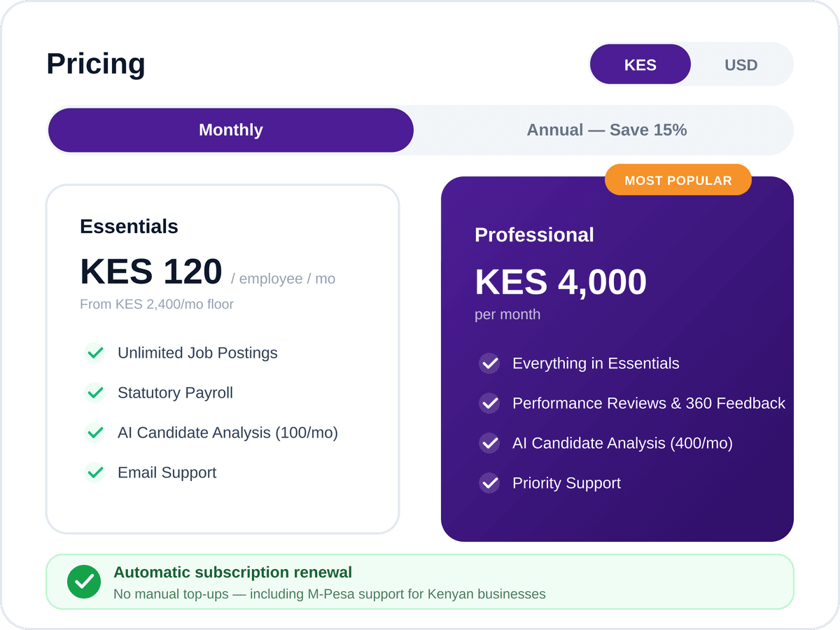Click the Pricing heading

[x=96, y=64]
